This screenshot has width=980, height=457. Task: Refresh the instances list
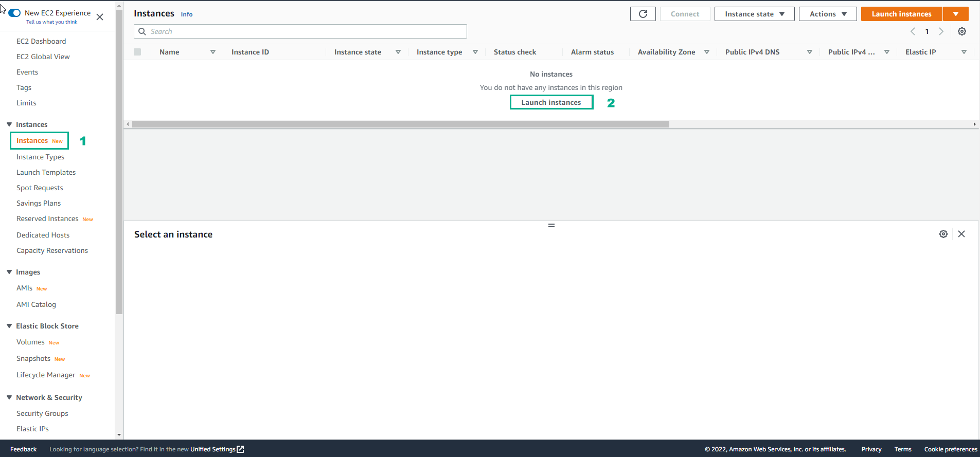point(643,14)
